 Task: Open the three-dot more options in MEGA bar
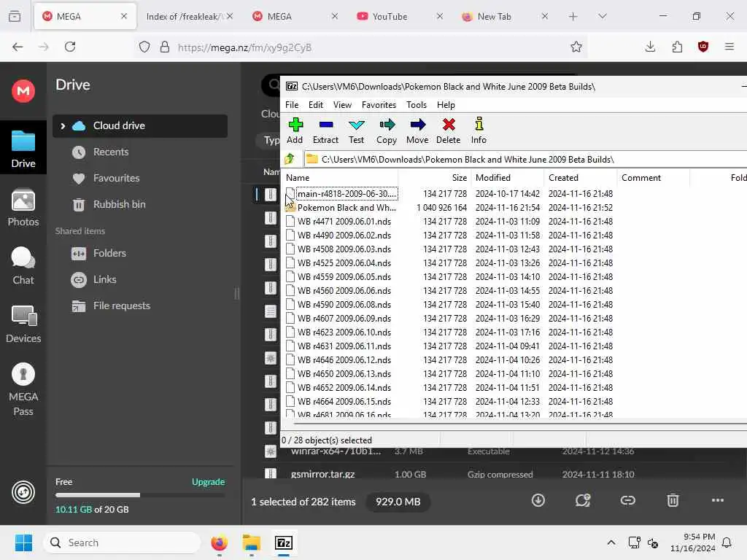[718, 500]
